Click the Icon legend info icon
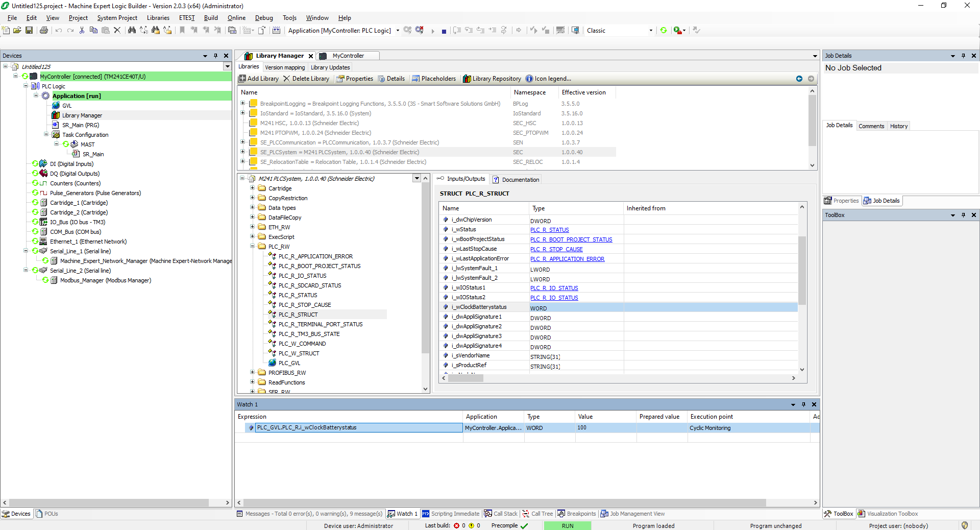 pos(529,79)
